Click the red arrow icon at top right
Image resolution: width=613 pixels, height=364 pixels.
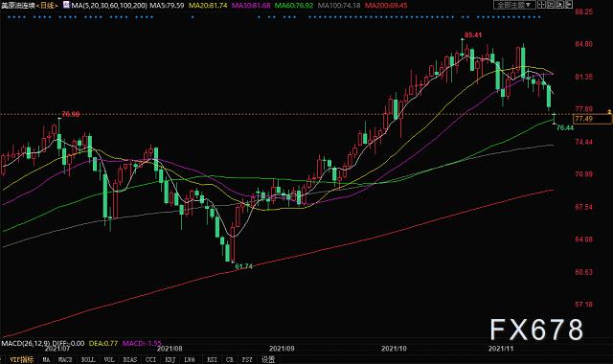point(569,4)
